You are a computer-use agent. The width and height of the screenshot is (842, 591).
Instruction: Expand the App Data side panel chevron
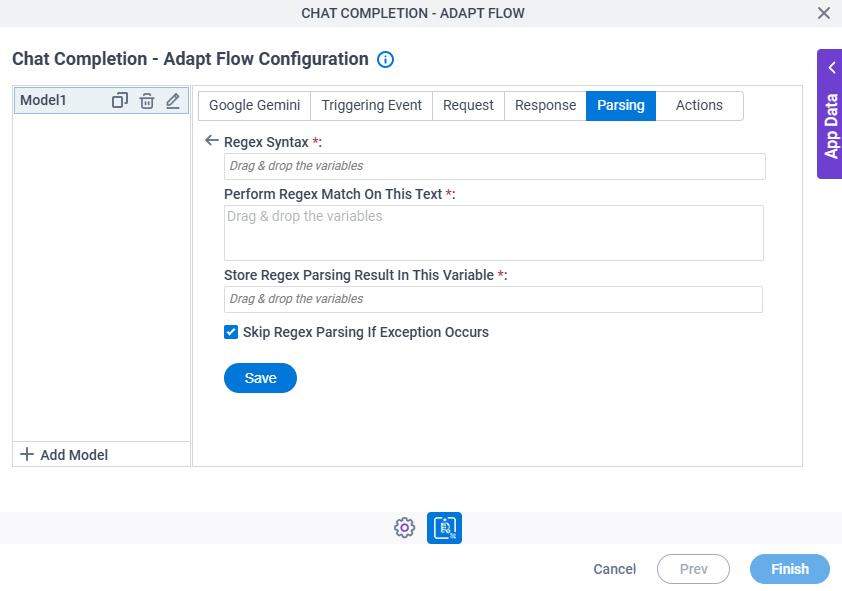pyautogui.click(x=832, y=68)
